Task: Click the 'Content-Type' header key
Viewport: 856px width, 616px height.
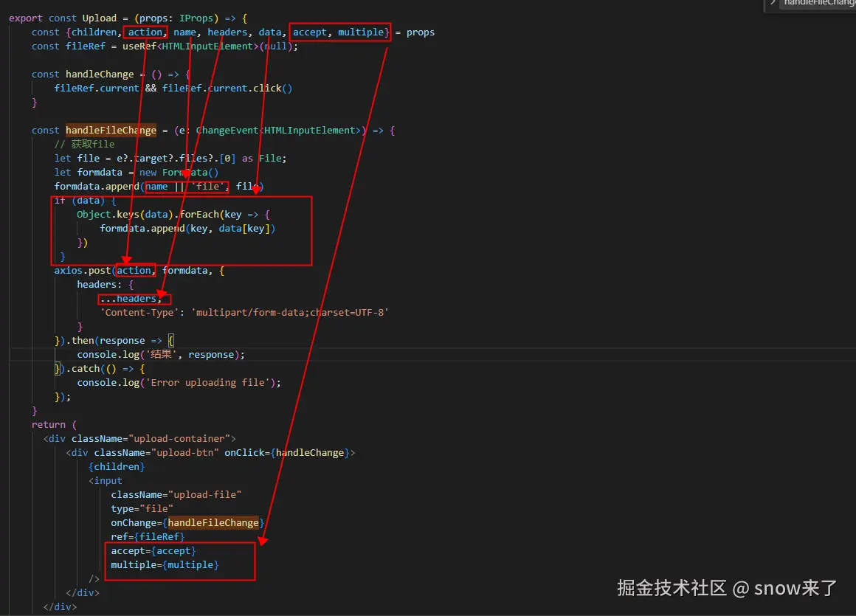Action: (x=139, y=313)
